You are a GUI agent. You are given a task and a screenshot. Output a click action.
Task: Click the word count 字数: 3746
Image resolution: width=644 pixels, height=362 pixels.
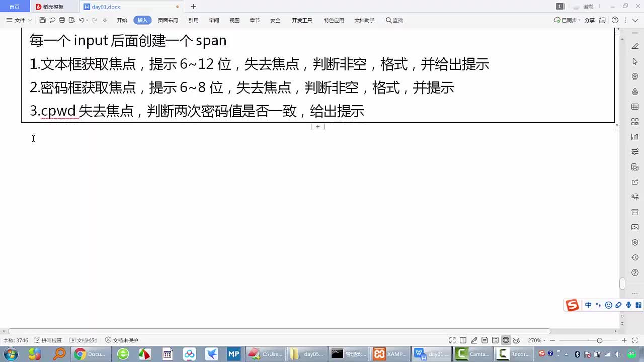(16, 340)
